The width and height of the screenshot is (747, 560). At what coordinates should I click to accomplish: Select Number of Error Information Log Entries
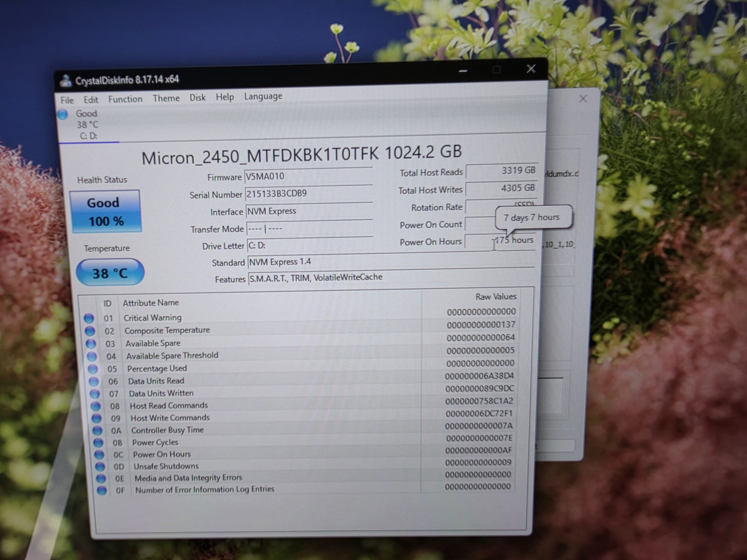click(x=205, y=489)
